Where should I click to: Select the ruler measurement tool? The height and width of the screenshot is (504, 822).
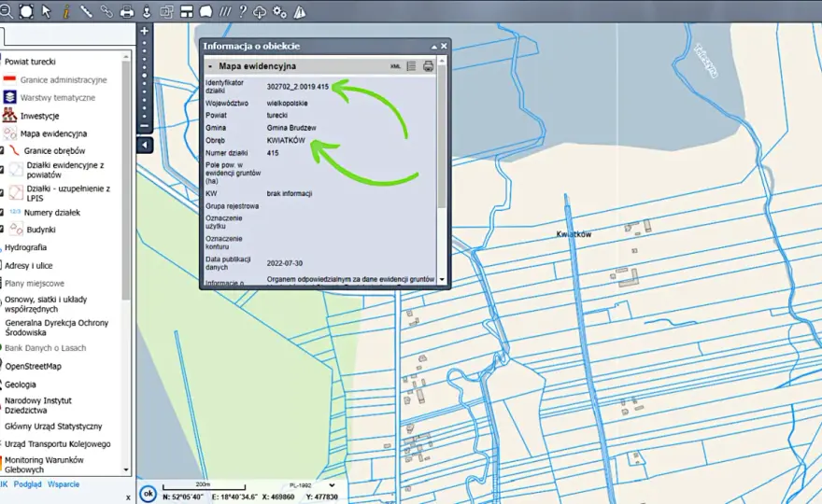pos(86,11)
